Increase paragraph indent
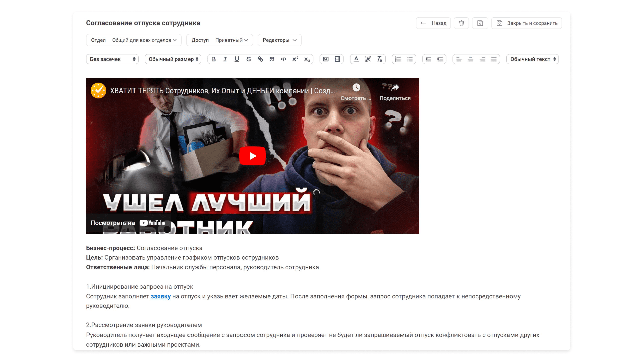 pos(440,59)
